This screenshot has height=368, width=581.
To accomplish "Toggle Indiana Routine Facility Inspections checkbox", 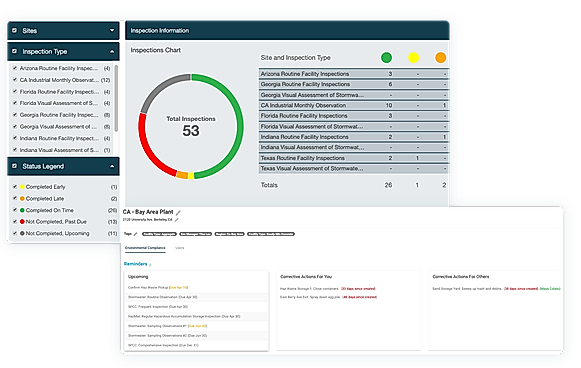I will pos(15,138).
